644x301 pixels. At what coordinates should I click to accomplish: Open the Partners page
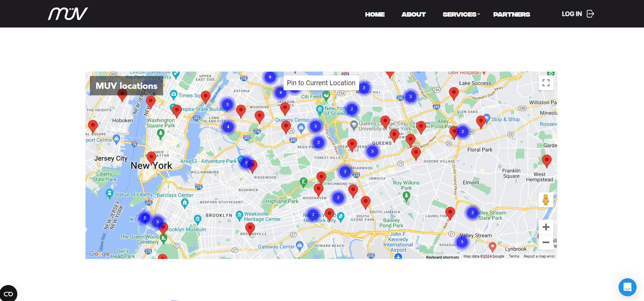tap(511, 14)
